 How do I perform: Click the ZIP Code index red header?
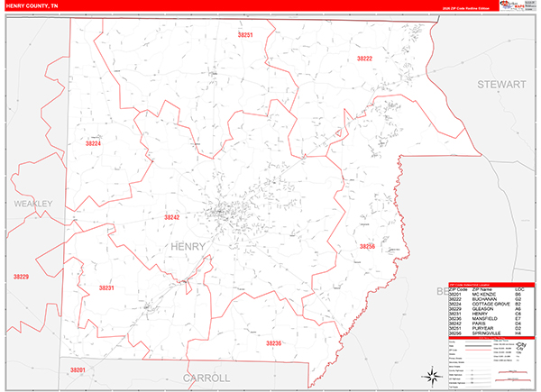coord(491,285)
